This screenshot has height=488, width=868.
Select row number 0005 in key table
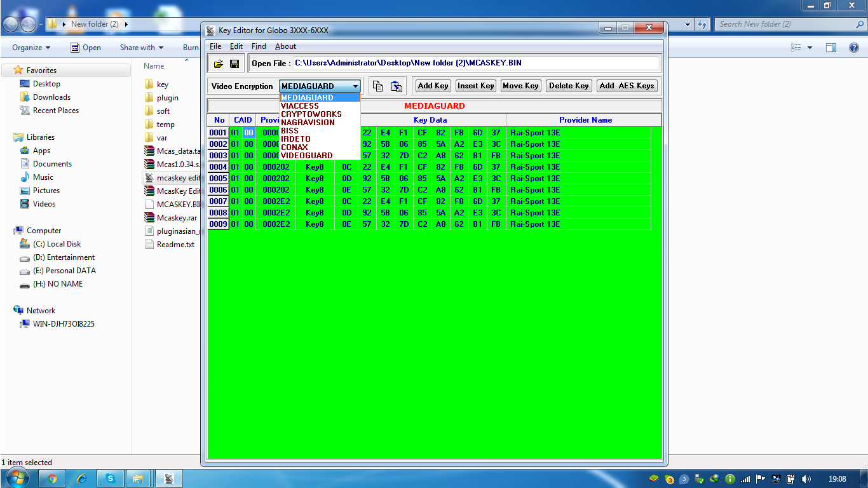pos(218,179)
